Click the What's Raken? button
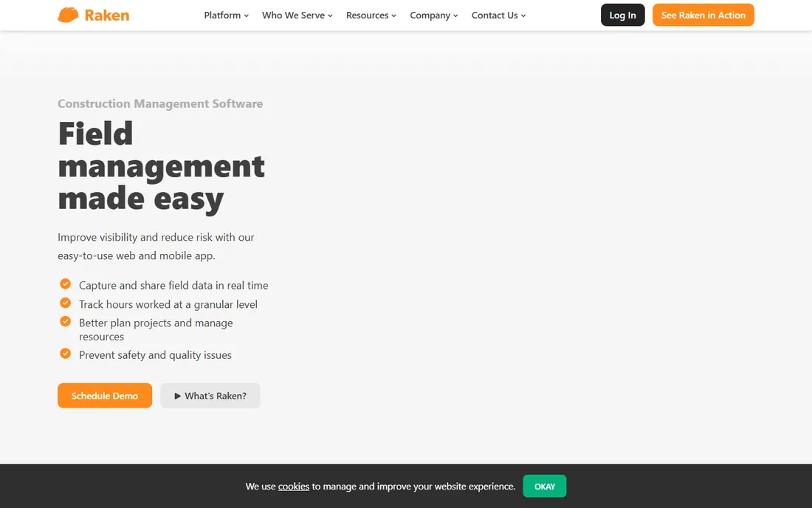This screenshot has width=812, height=508. tap(210, 396)
